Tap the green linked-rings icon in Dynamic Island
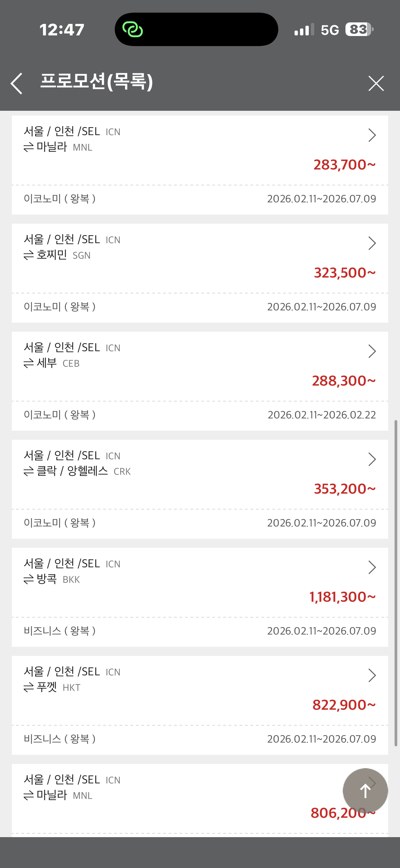 (x=132, y=29)
